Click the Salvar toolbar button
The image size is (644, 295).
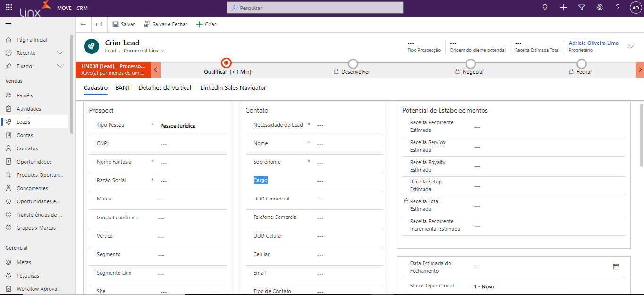(x=124, y=24)
